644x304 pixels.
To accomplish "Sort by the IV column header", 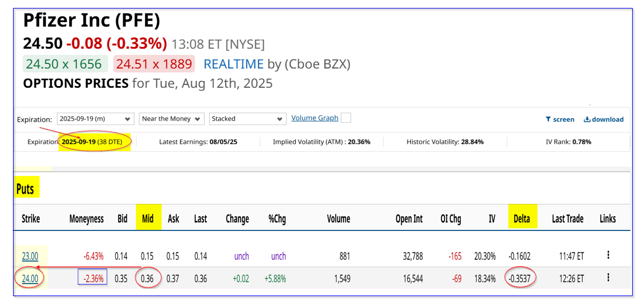I will 492,219.
